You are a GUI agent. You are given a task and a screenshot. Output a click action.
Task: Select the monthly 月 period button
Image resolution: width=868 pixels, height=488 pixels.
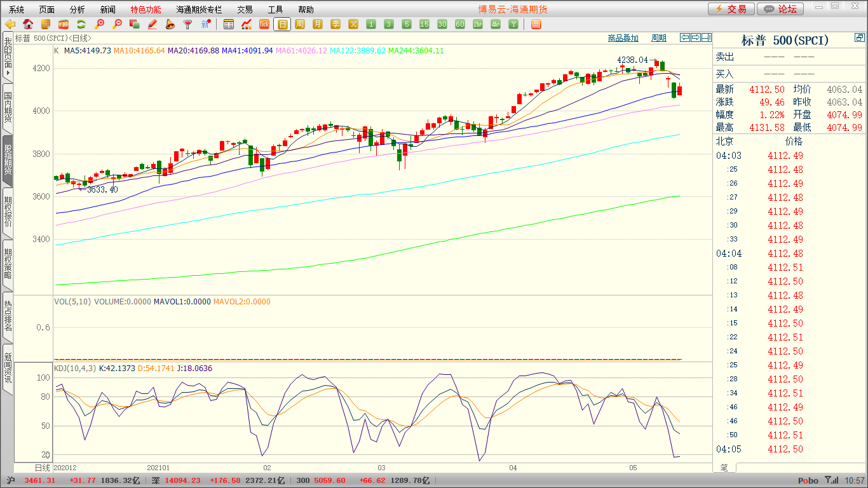pos(318,24)
